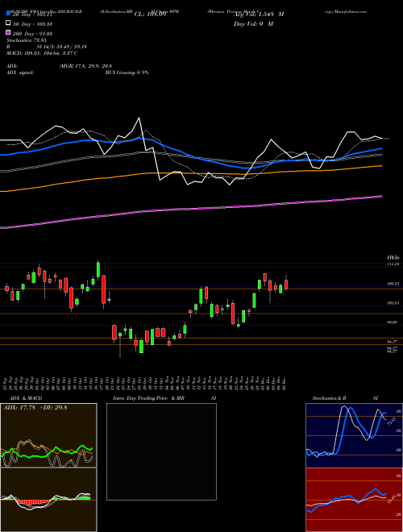
Task: Click the '(MGR) 17.8, 29.9, 20.8' ADX values
Action: pos(85,66)
